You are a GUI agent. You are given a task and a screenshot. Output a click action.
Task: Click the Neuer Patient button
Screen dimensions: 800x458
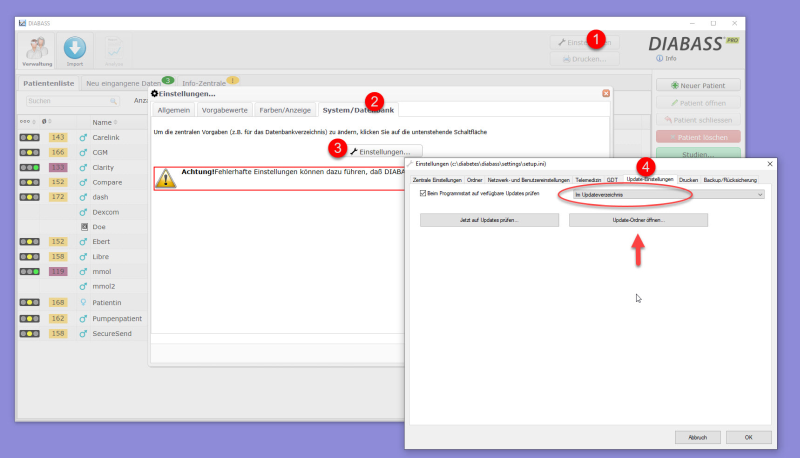tap(699, 85)
